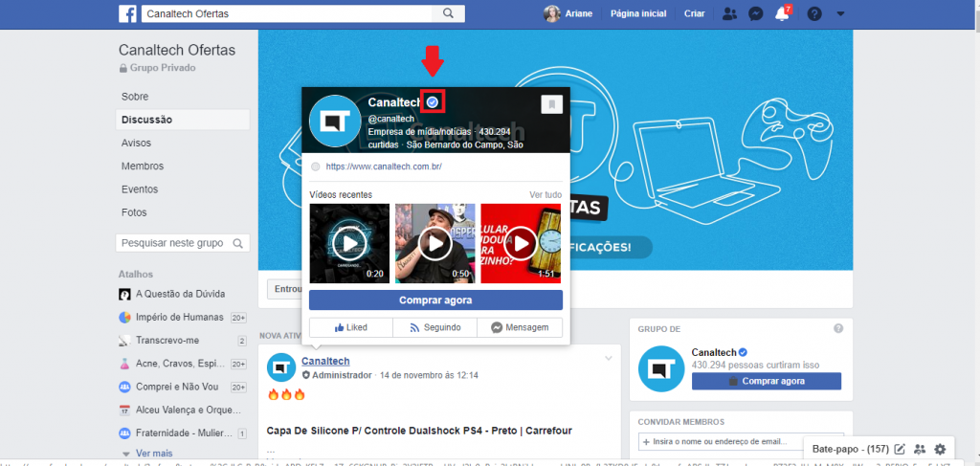Open quick help question mark
The image size is (980, 466).
coord(813,13)
